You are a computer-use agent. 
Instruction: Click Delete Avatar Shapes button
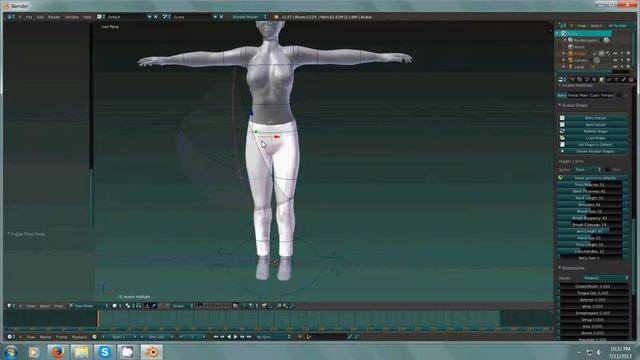tap(595, 151)
